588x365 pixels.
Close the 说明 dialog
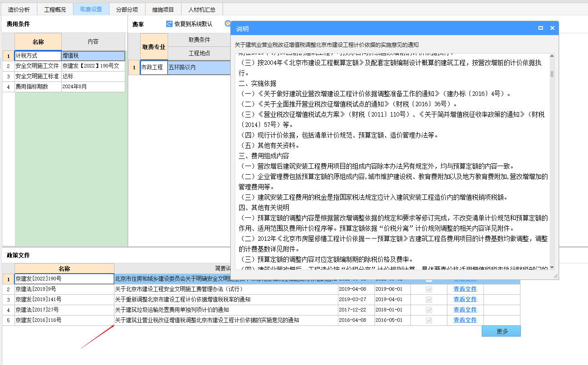pyautogui.click(x=552, y=28)
